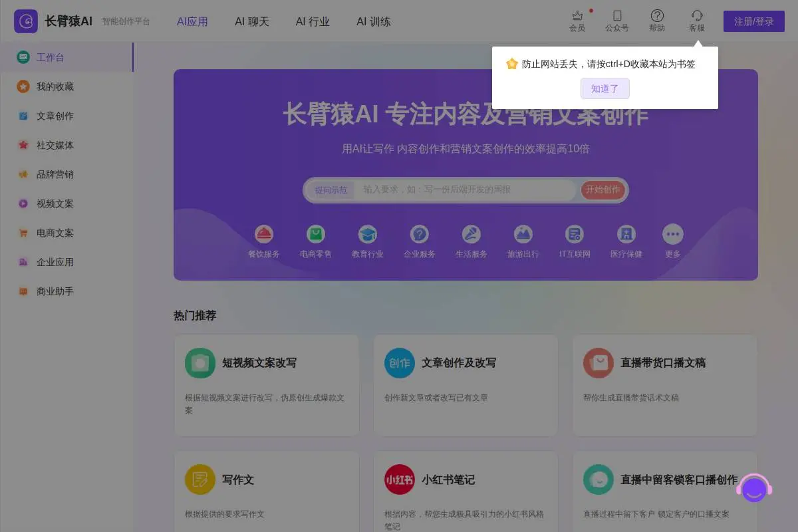Viewport: 798px width, 532px height.
Task: Click the 输入要求 prompt input field
Action: coord(465,190)
